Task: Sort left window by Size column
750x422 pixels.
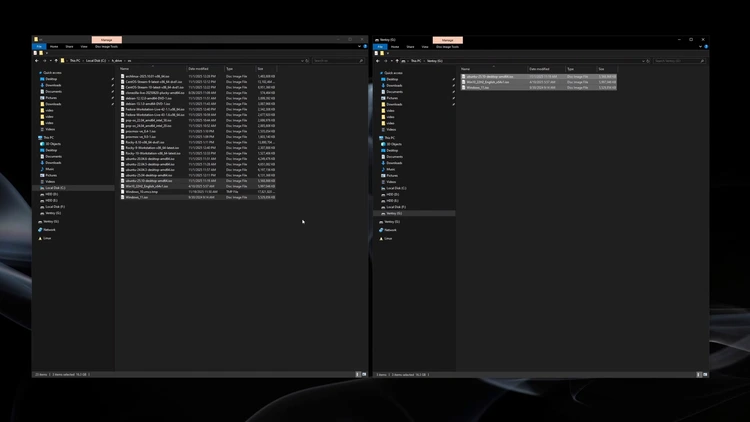Action: tap(265, 68)
